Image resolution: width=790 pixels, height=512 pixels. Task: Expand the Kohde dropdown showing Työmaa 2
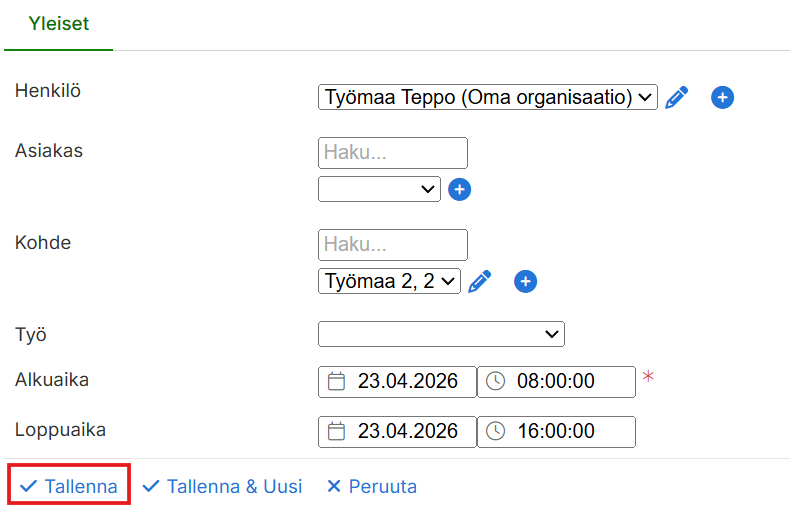pos(389,281)
